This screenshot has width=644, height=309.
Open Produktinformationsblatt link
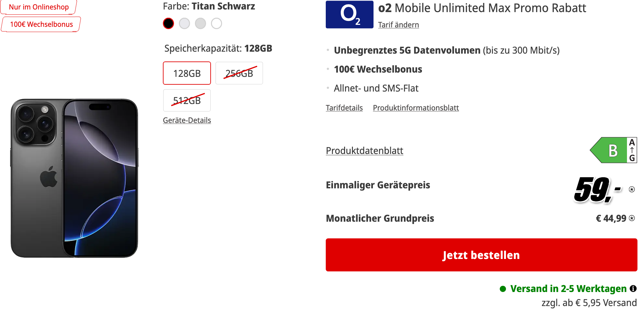[416, 108]
